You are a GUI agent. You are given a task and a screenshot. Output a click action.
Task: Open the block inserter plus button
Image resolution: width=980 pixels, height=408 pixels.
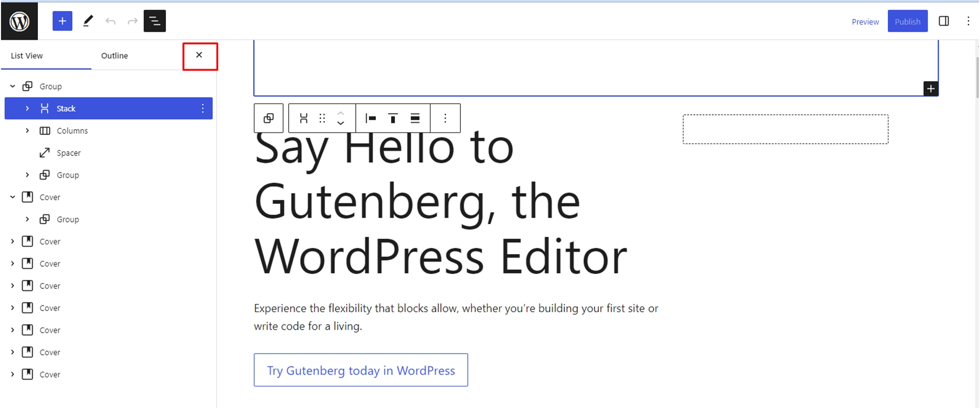[62, 21]
